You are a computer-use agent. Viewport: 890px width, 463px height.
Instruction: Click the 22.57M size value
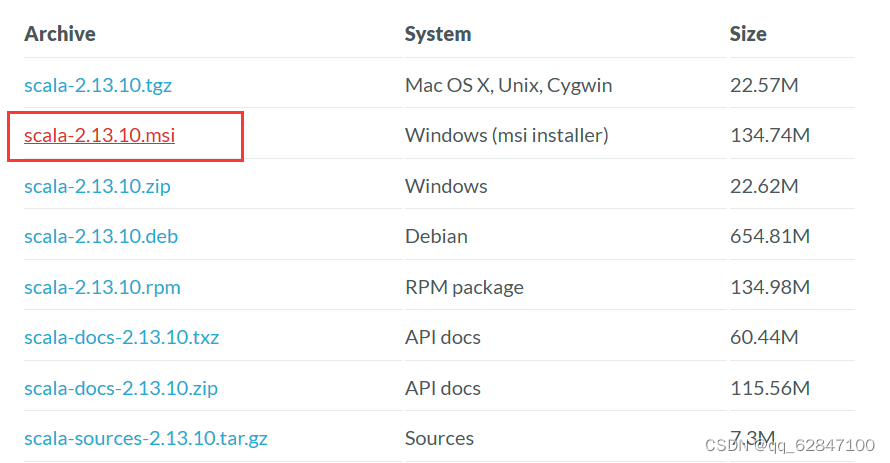tap(764, 85)
